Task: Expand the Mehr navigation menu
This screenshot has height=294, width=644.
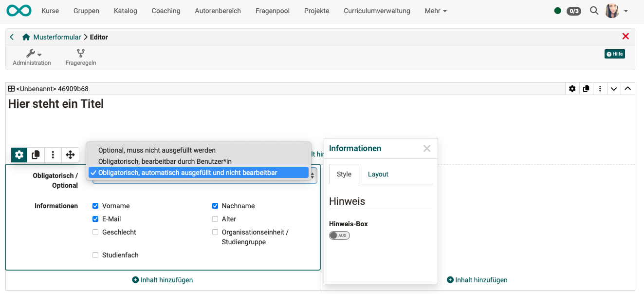Action: coord(435,11)
